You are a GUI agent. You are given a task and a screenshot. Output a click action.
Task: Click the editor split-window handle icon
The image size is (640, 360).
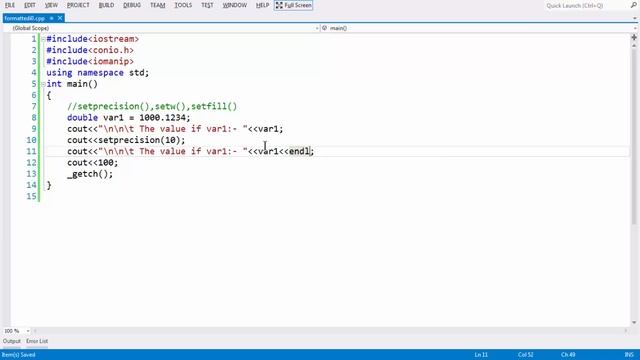[634, 37]
